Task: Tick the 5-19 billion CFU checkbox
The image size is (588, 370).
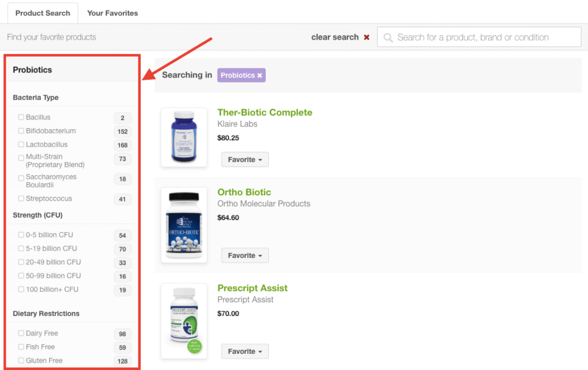Action: (x=21, y=248)
